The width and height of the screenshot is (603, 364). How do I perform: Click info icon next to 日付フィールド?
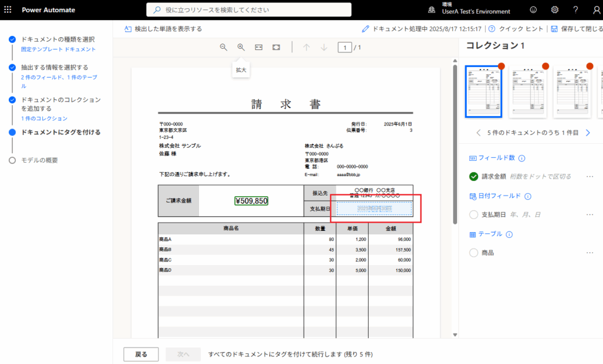point(528,196)
